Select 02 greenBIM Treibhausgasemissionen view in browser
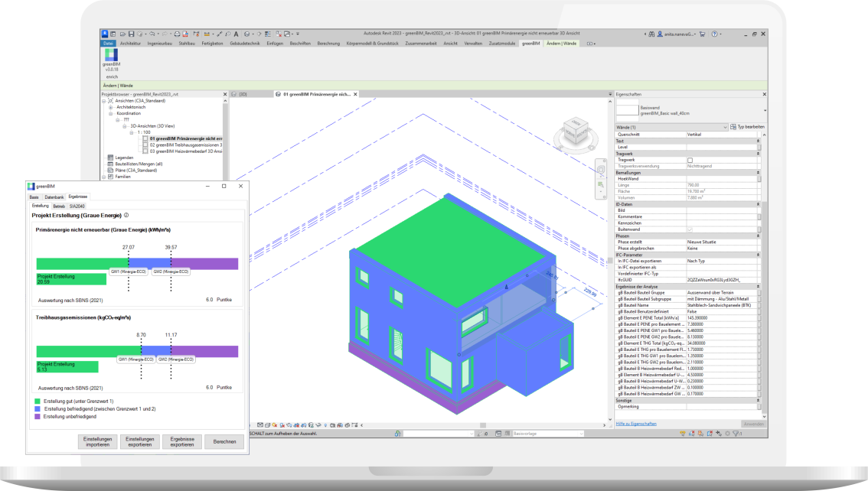The height and width of the screenshot is (491, 868). [186, 145]
